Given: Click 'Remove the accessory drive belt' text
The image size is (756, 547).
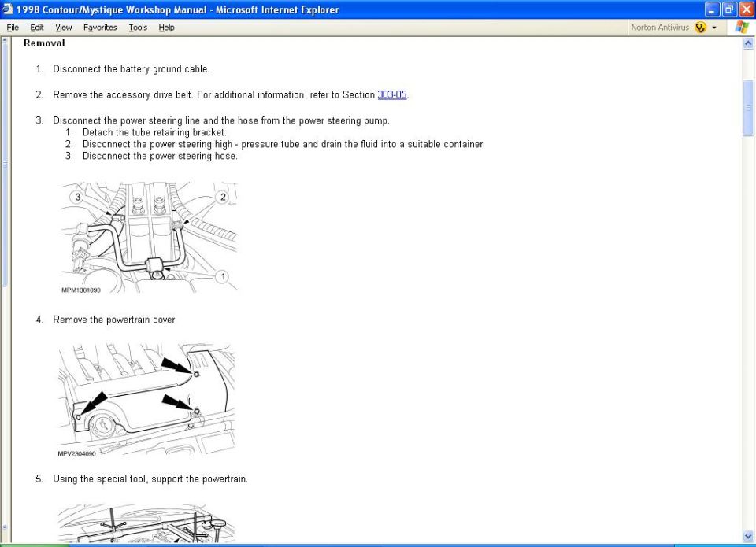Looking at the screenshot, I should click(123, 95).
